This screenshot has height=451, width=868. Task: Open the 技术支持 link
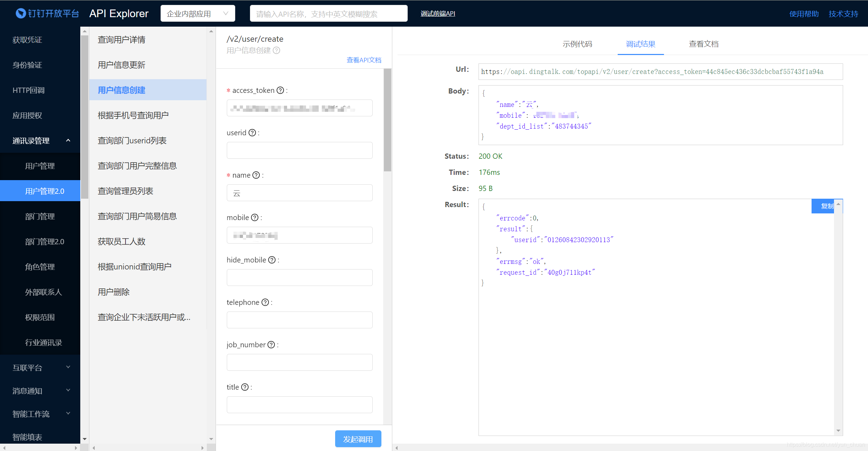point(843,14)
